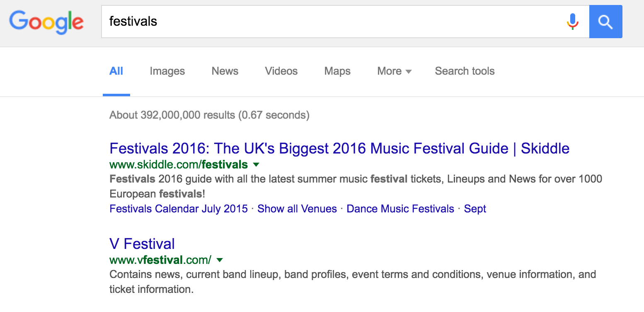The width and height of the screenshot is (644, 312).
Task: Select the All results tab
Action: [x=116, y=71]
